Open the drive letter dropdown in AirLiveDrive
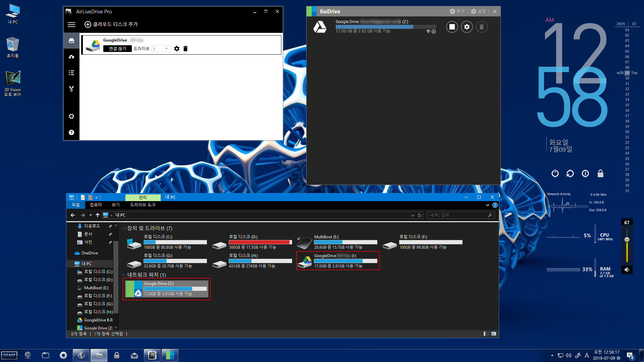The height and width of the screenshot is (362, 644). [161, 49]
